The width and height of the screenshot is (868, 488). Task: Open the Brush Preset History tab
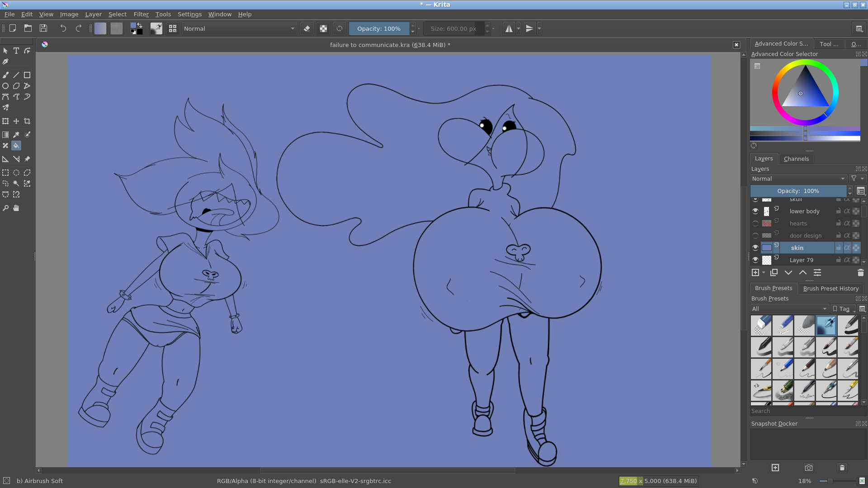(830, 288)
